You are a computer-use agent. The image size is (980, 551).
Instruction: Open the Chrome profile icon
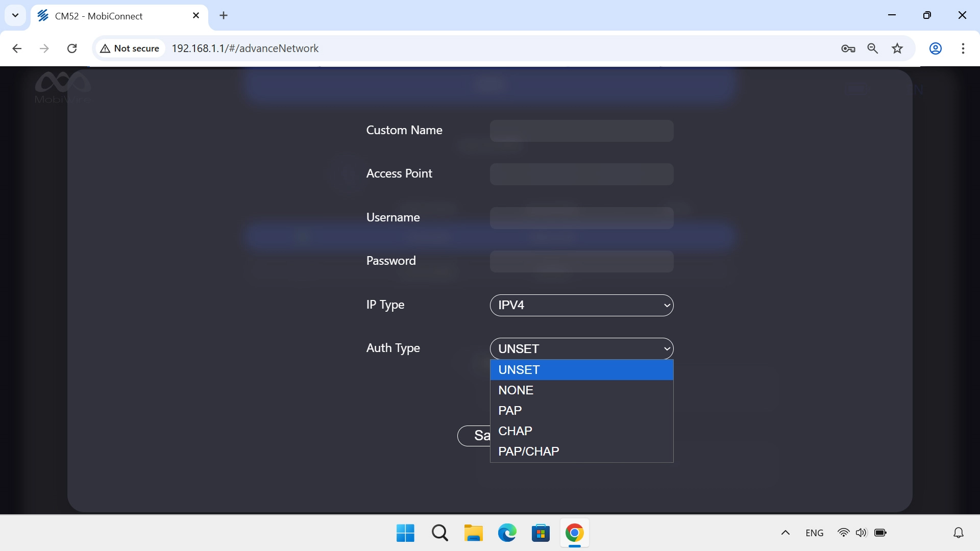click(x=935, y=48)
